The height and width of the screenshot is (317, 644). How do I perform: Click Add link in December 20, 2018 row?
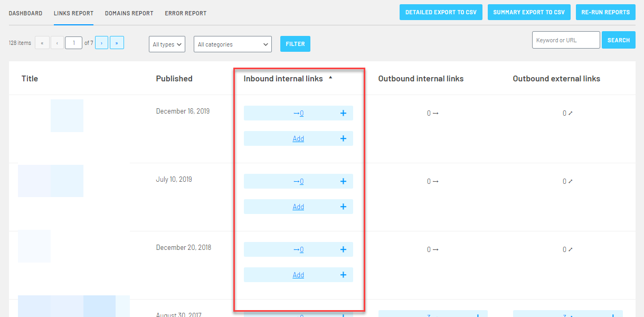pyautogui.click(x=298, y=275)
